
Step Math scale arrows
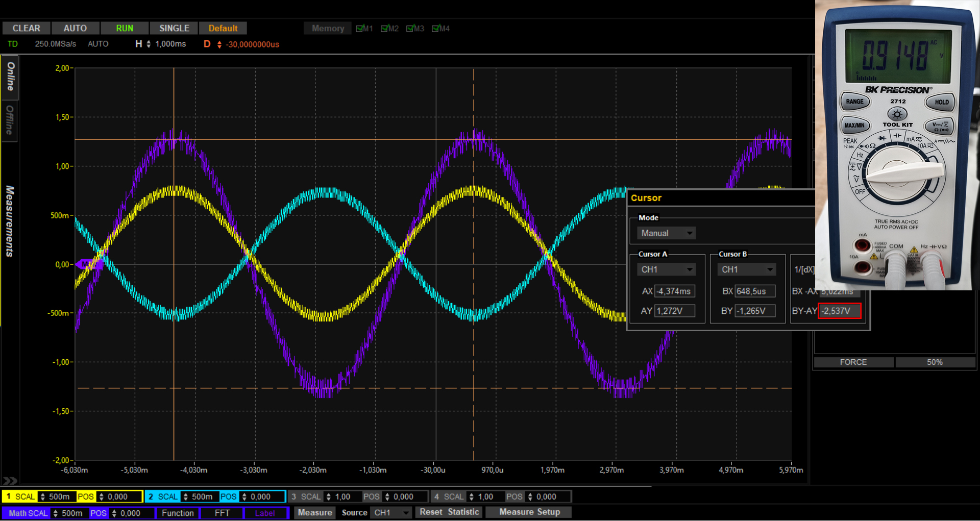click(x=56, y=513)
